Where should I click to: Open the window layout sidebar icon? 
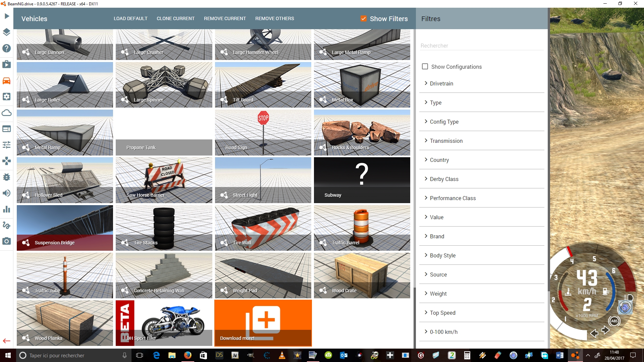coord(7,129)
